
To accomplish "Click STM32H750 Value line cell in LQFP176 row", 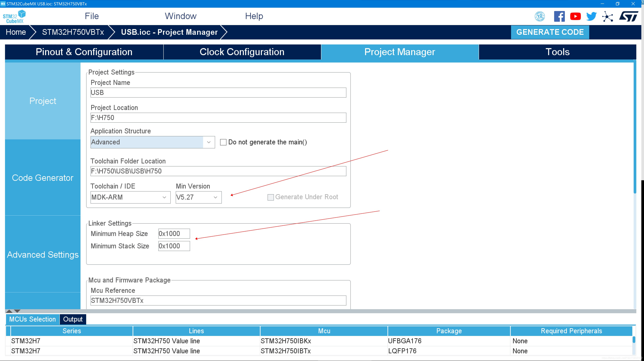I will tap(196, 351).
